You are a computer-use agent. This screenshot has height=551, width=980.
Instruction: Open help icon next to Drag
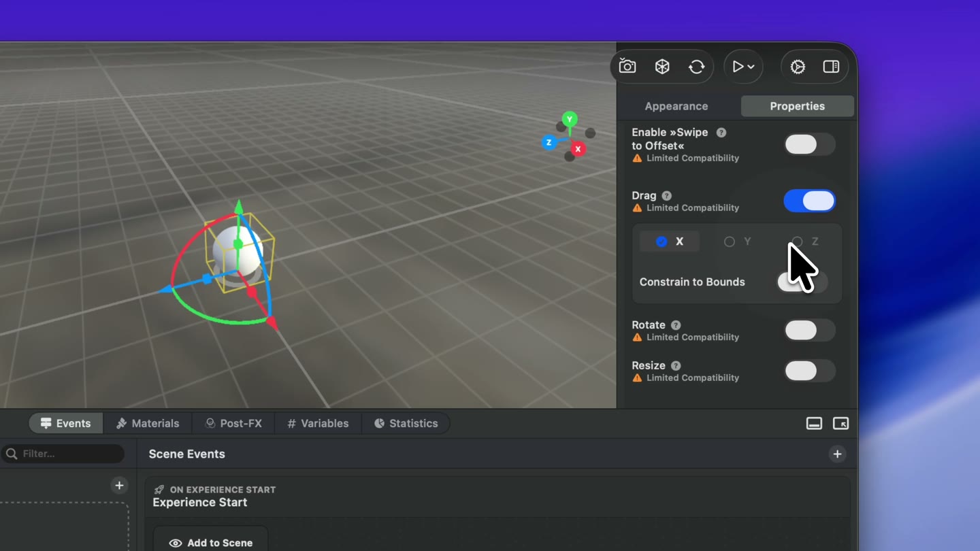(667, 196)
